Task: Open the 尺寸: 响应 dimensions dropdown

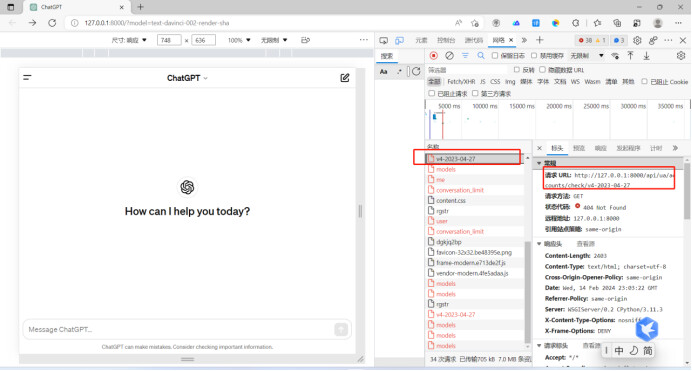Action: pos(129,40)
